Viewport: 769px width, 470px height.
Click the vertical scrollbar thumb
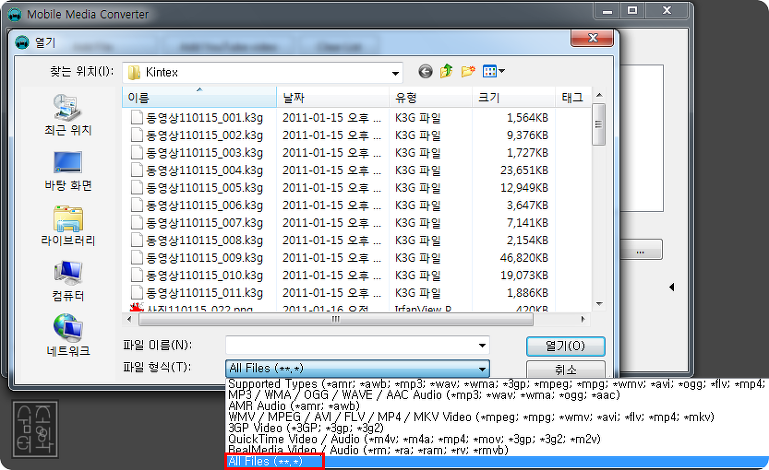pos(599,125)
